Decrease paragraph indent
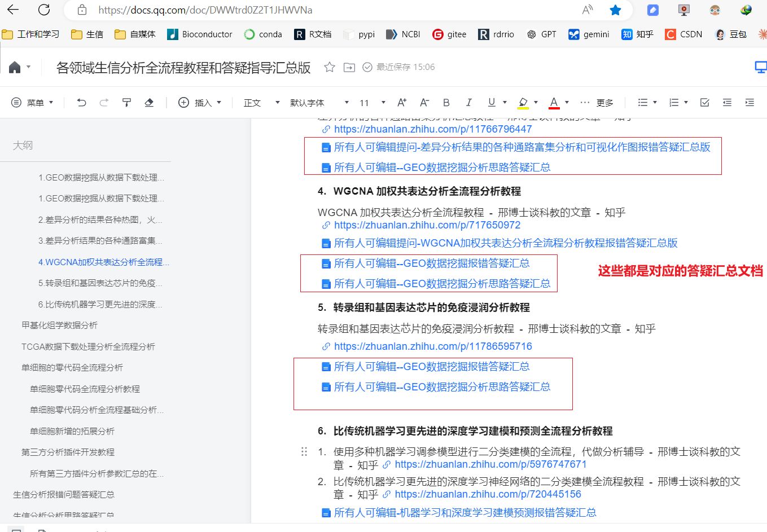 pyautogui.click(x=727, y=102)
